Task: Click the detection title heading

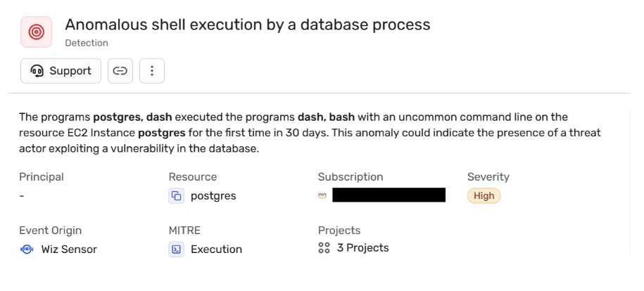Action: [x=248, y=25]
